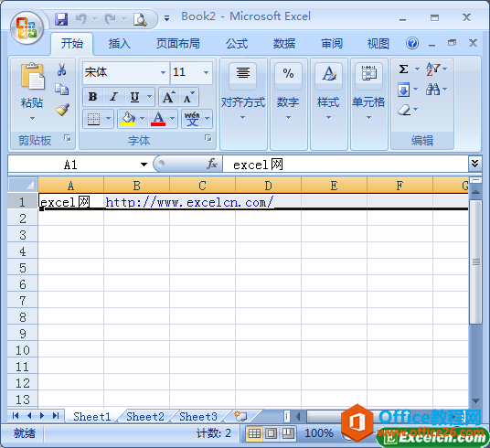
Task: Switch to the Sheet2 worksheet tab
Action: [145, 416]
